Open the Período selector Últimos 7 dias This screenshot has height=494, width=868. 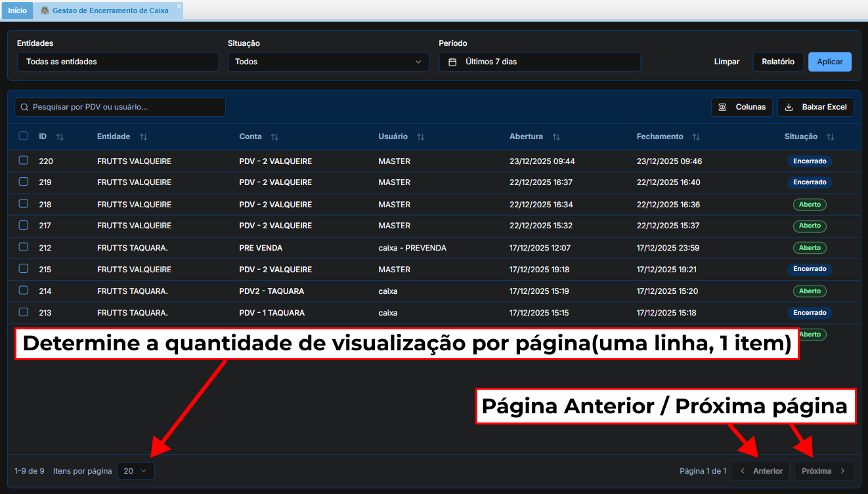539,62
